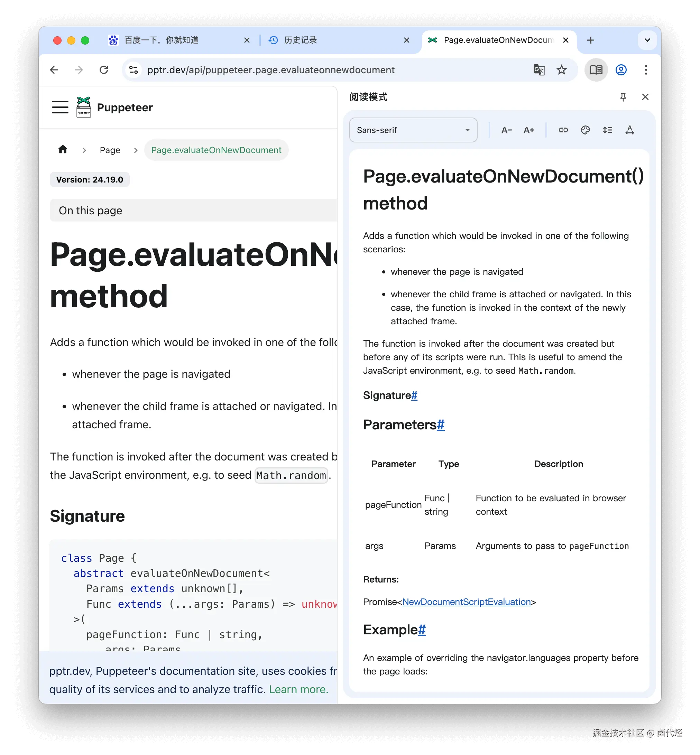Bookmark this page with the star icon

pos(561,70)
